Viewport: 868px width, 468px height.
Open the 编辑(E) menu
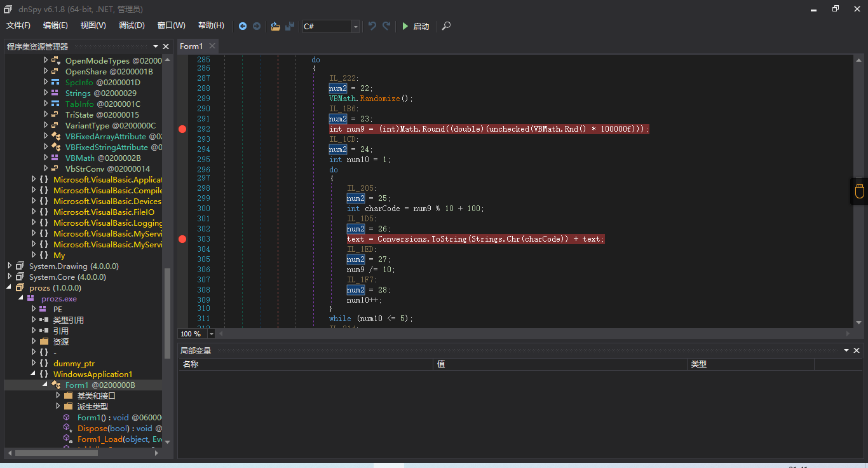55,25
